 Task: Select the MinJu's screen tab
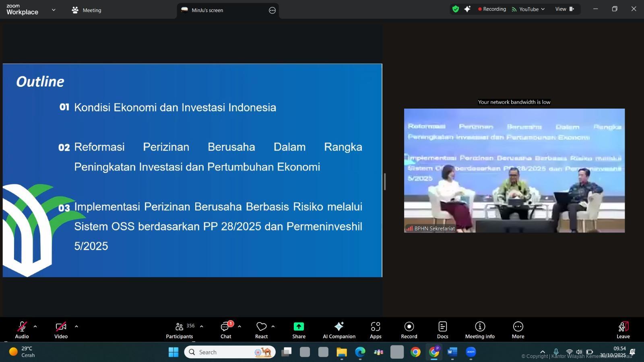click(x=207, y=10)
